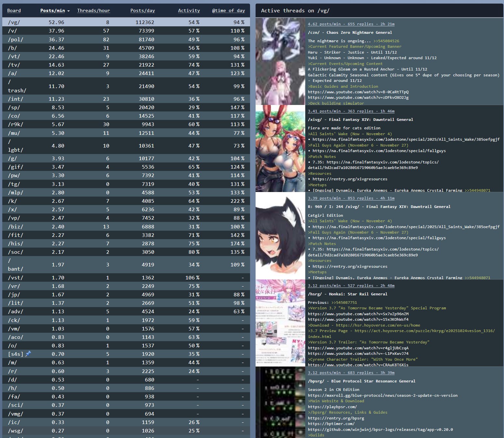Select the /fit/ board row
504x438 pixels.
point(126,235)
